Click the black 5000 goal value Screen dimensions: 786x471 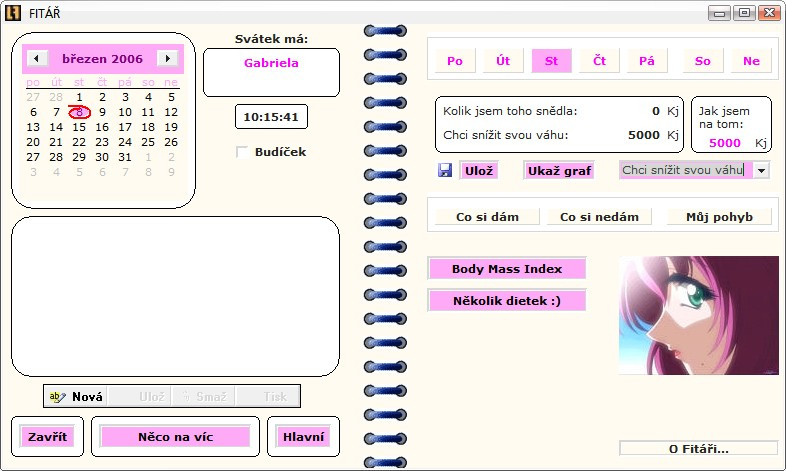pyautogui.click(x=644, y=135)
